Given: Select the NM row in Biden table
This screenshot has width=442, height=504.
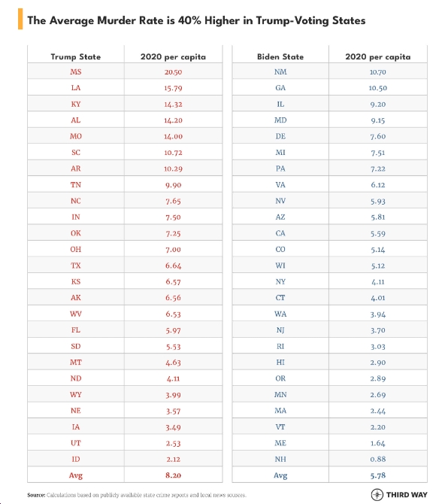Looking at the screenshot, I should (329, 71).
